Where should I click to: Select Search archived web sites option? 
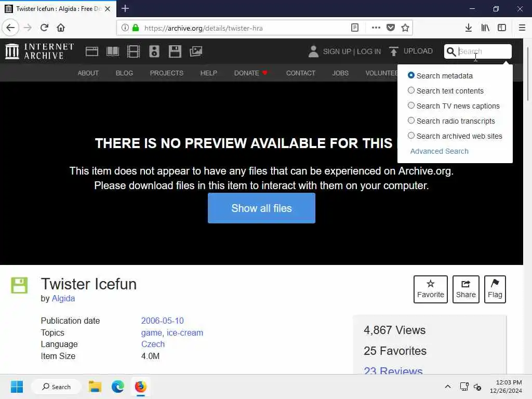411,136
